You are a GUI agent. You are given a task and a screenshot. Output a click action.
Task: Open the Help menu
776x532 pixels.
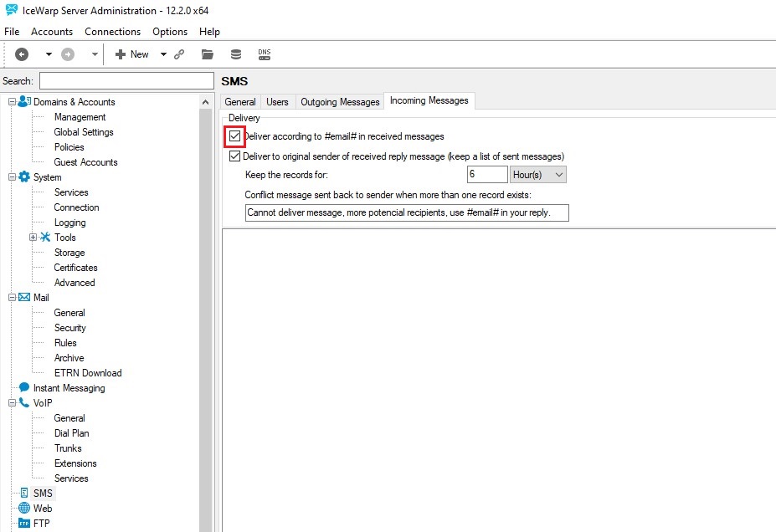coord(210,32)
